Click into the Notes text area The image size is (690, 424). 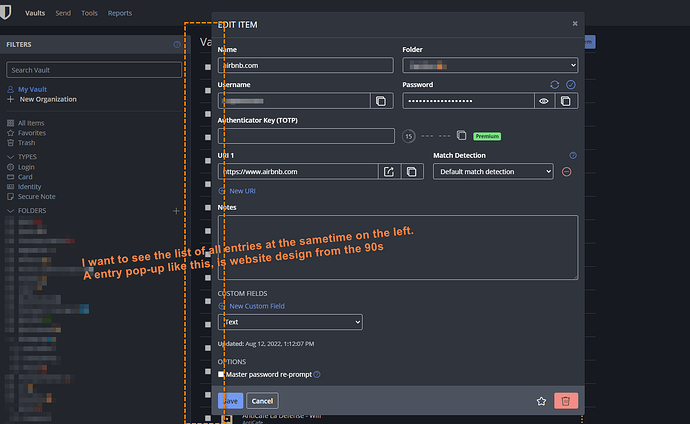[x=398, y=247]
